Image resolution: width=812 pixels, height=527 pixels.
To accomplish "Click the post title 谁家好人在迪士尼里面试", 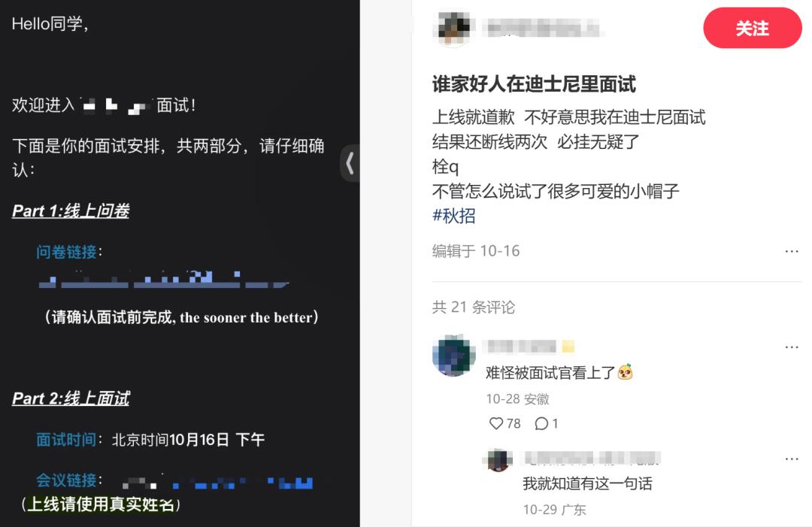I will point(534,84).
